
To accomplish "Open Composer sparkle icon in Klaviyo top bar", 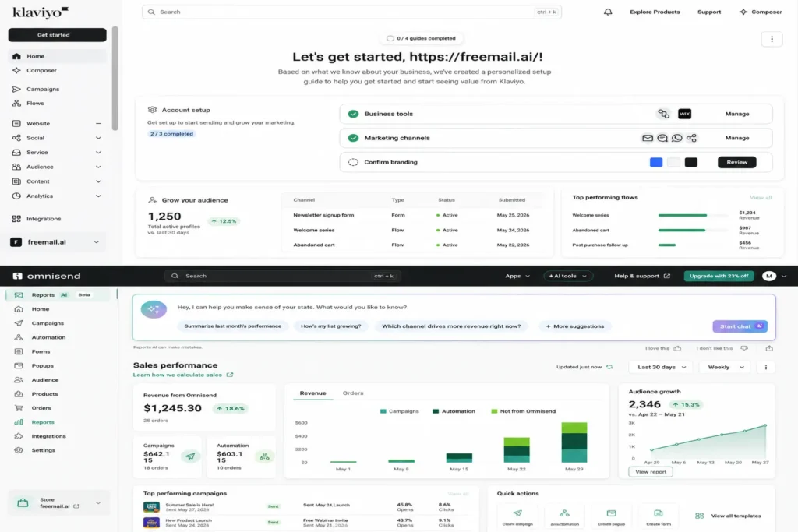I will [743, 12].
